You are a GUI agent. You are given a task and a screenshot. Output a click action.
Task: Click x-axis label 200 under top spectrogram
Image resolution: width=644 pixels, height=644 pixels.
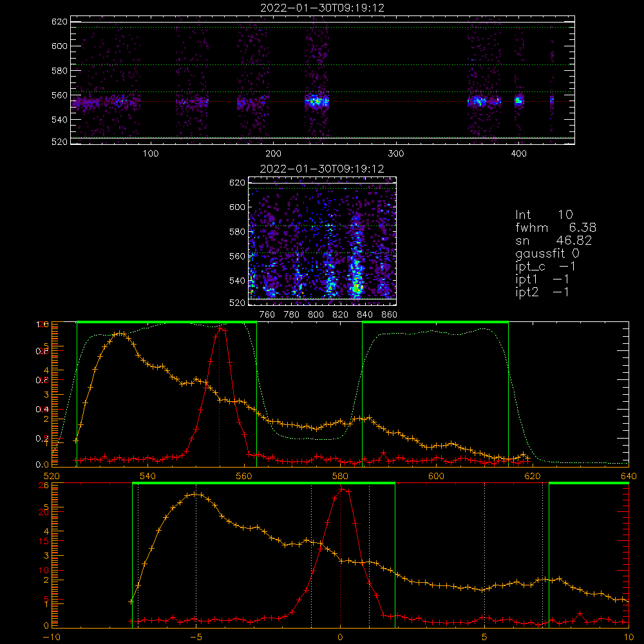(x=273, y=154)
